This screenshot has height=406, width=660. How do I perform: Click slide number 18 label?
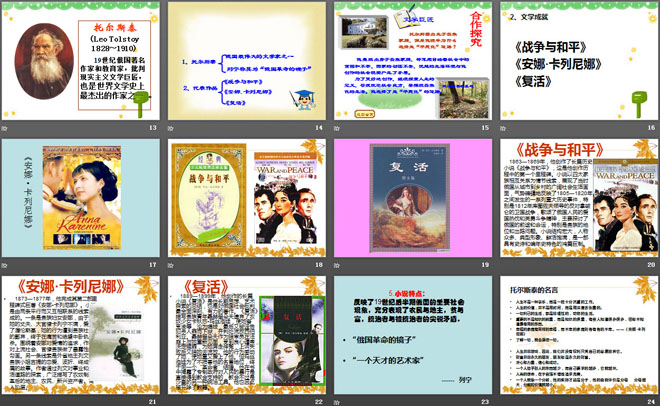(x=319, y=265)
